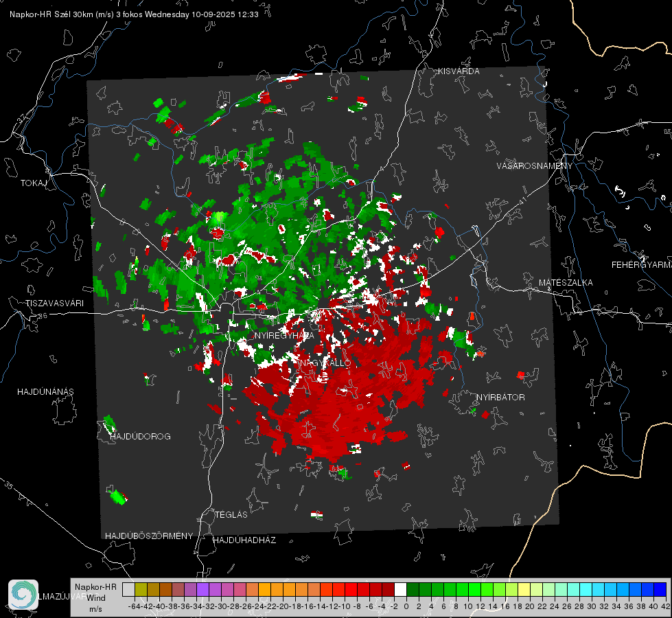The height and width of the screenshot is (618, 672).
Task: Select the TISZAVASVÁRI town label
Action: coord(54,304)
